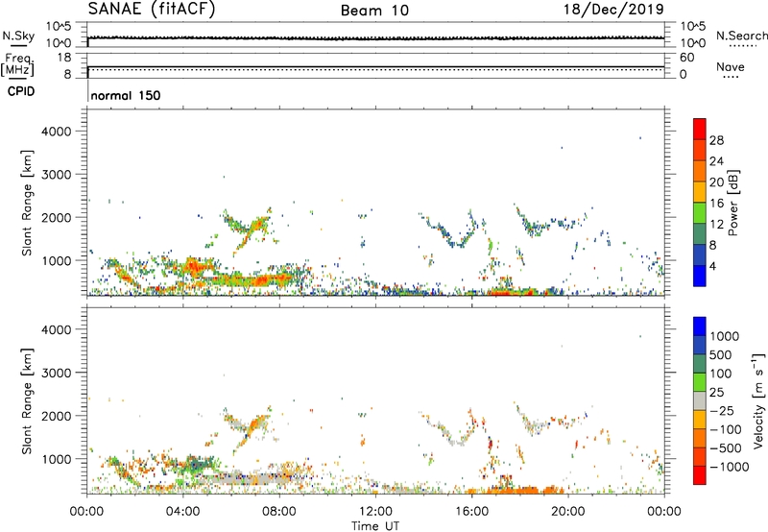The height and width of the screenshot is (532, 768).
Task: Click the "Nave" legend label
Action: pyautogui.click(x=731, y=66)
